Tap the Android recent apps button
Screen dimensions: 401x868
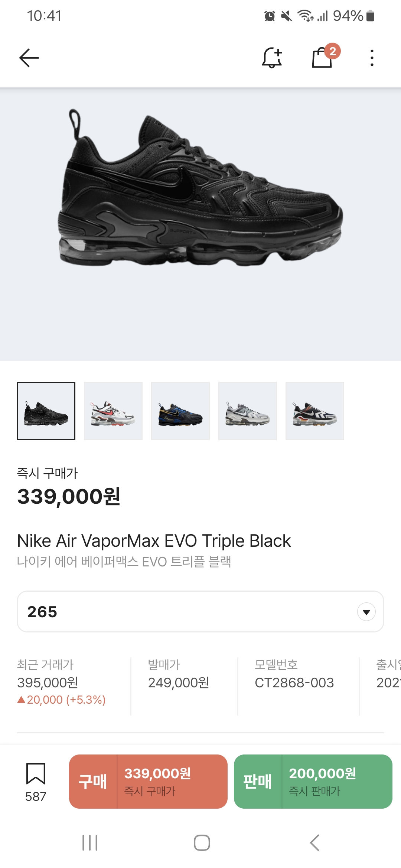[x=90, y=843]
